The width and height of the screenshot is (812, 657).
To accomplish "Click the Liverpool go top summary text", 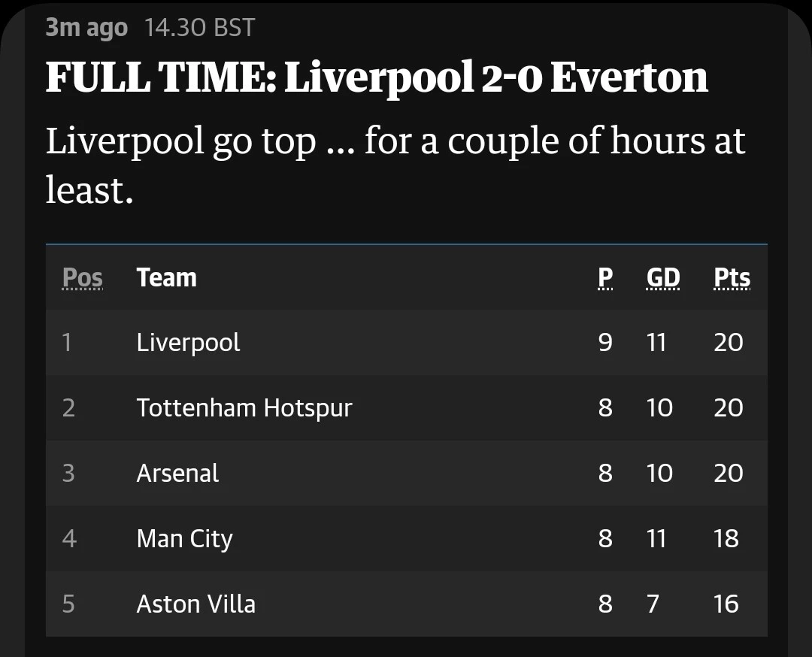I will coord(395,165).
